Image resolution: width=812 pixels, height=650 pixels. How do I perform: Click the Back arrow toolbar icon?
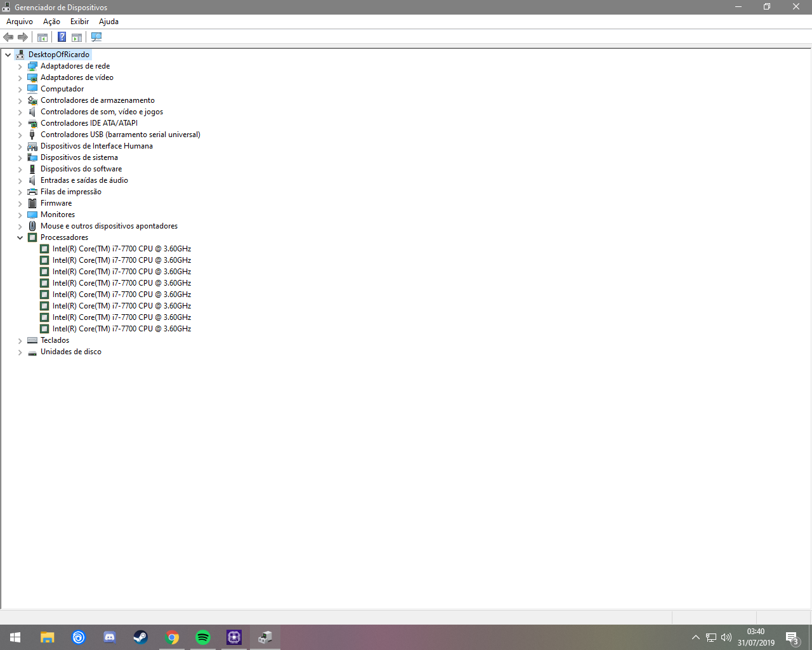8,37
